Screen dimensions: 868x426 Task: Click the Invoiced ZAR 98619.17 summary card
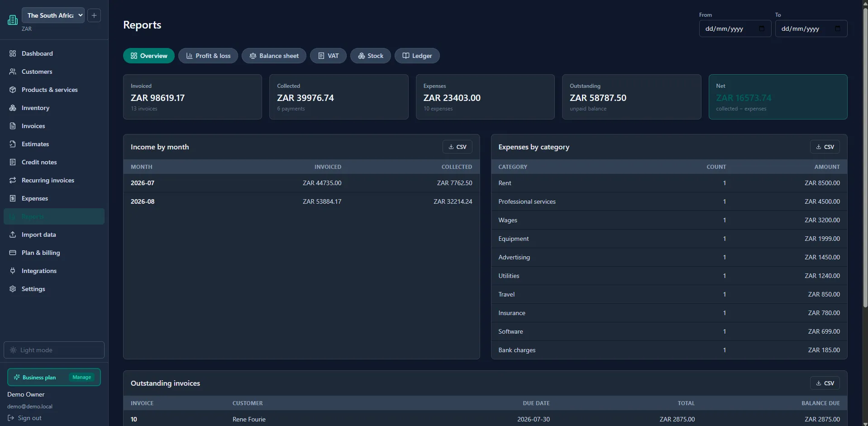click(x=192, y=97)
